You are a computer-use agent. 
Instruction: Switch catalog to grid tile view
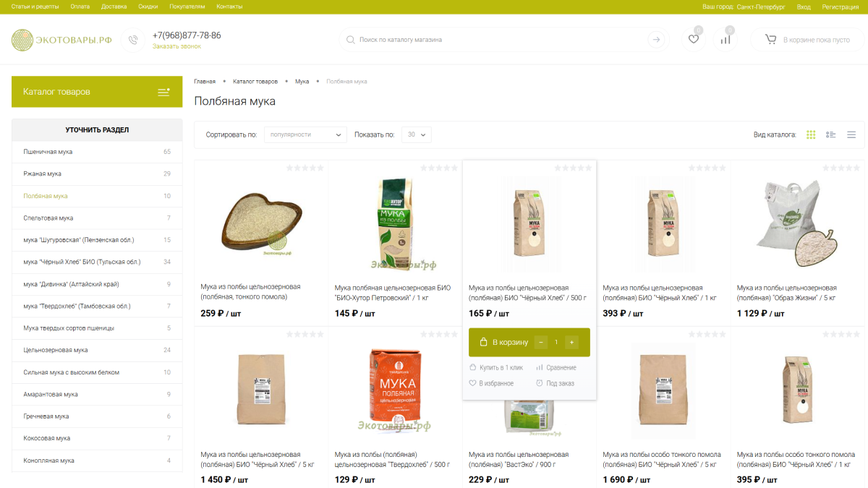tap(811, 134)
